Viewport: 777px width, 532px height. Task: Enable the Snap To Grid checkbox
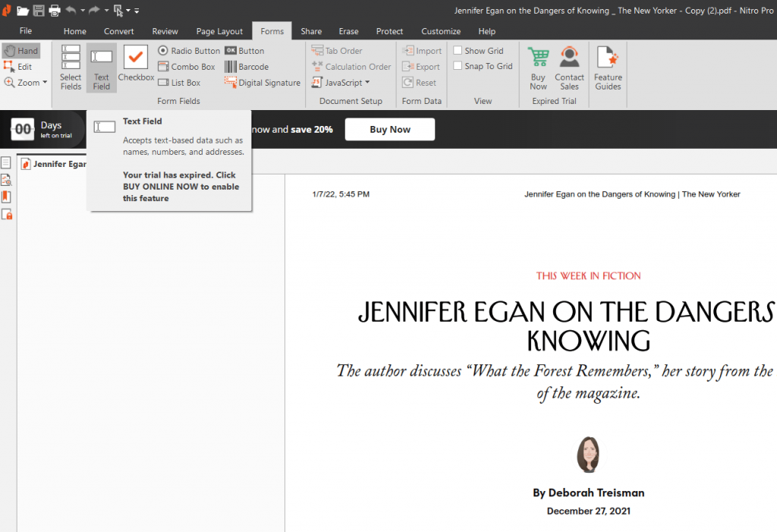(x=458, y=65)
